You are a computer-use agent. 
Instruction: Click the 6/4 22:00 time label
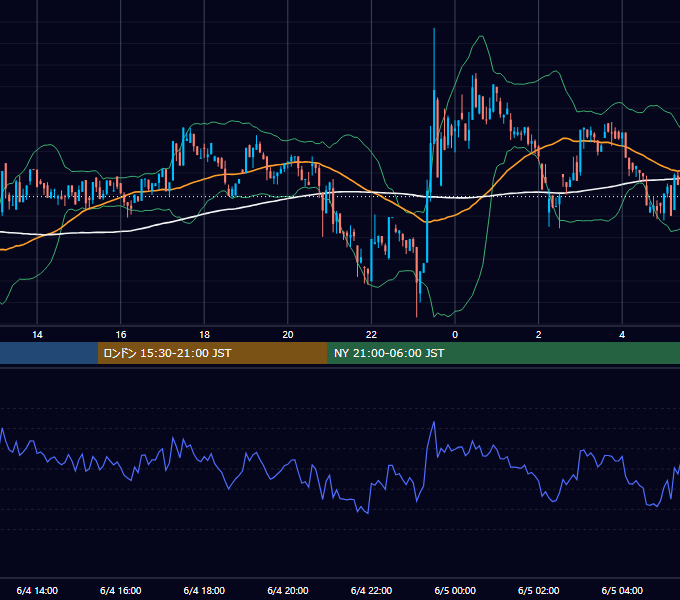tap(371, 590)
